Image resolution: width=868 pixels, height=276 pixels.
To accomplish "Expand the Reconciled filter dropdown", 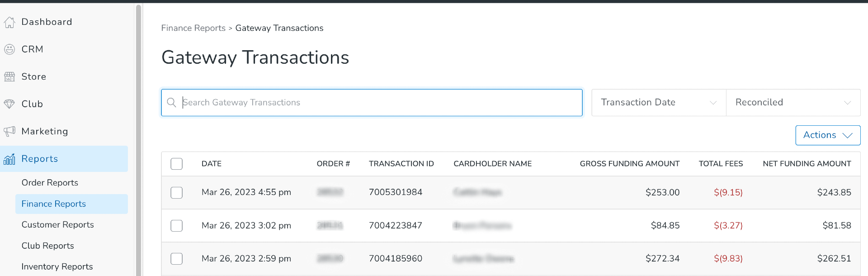I will 793,102.
